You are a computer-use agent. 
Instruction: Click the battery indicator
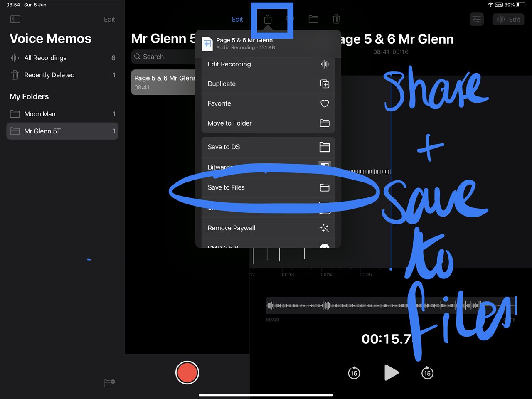[521, 5]
